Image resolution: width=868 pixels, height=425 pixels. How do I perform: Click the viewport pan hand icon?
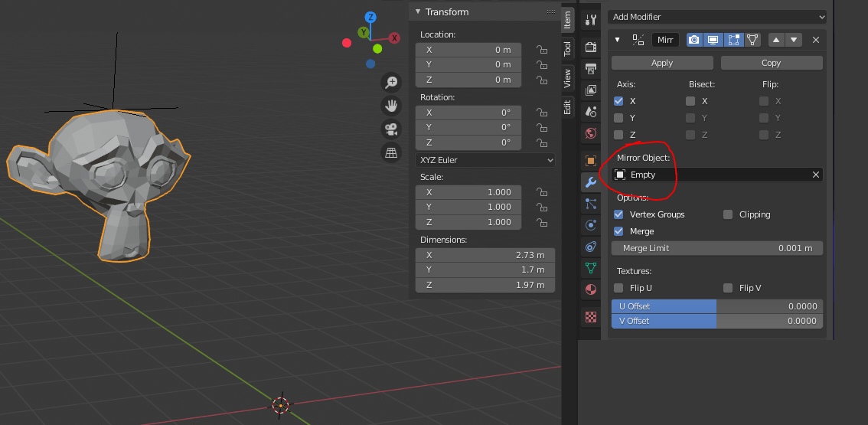(391, 106)
